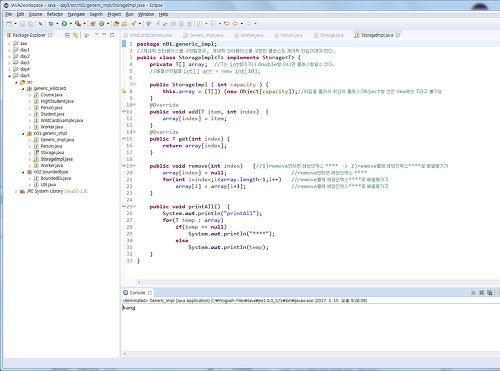Viewport: 500px width, 371px height.
Task: Close the StorageImpl.java editor tab
Action: [398, 35]
